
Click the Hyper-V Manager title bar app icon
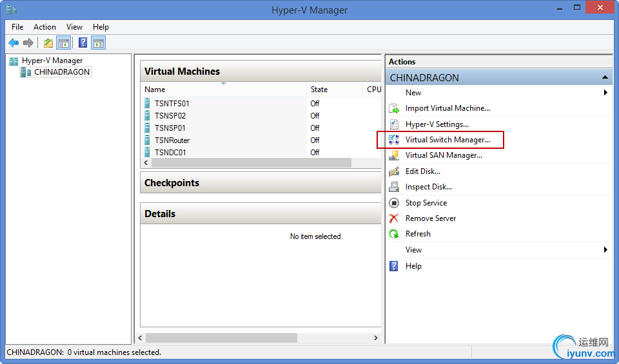pyautogui.click(x=12, y=10)
